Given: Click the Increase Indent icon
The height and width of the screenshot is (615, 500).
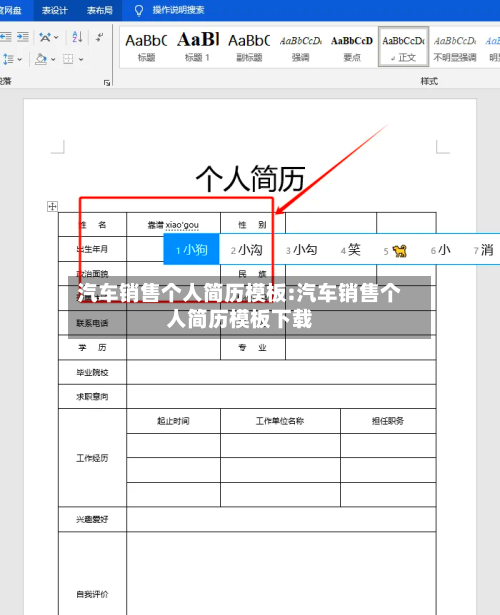Looking at the screenshot, I should [23, 37].
